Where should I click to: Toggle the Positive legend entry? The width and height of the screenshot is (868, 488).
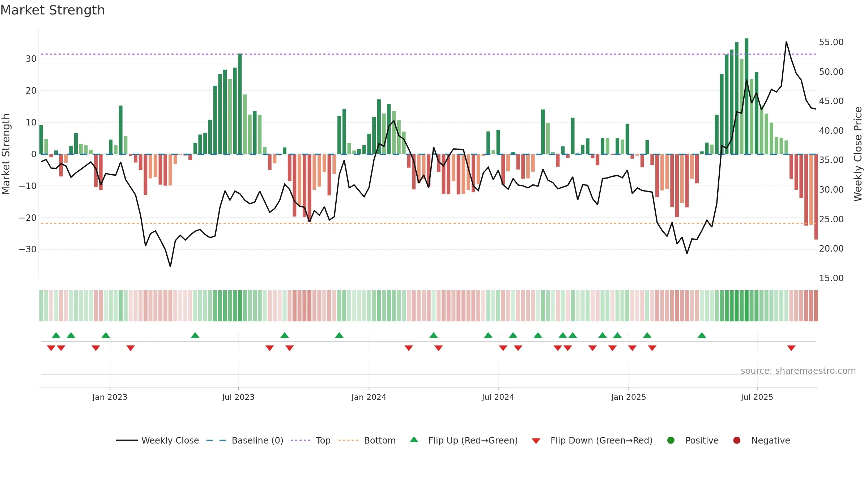pyautogui.click(x=692, y=440)
